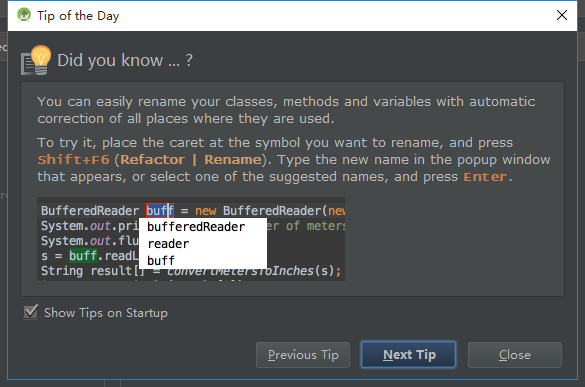Image resolution: width=585 pixels, height=387 pixels.
Task: Go to the Previous Tip
Action: [303, 355]
